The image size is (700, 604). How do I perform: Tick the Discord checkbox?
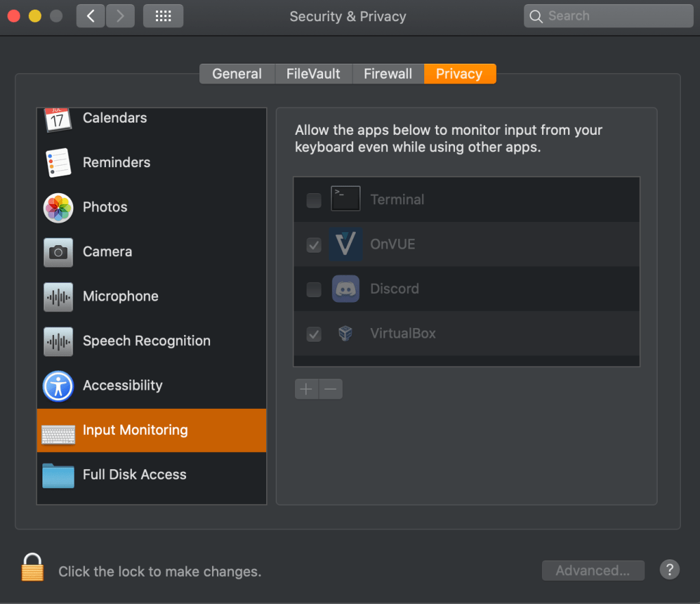(x=313, y=290)
